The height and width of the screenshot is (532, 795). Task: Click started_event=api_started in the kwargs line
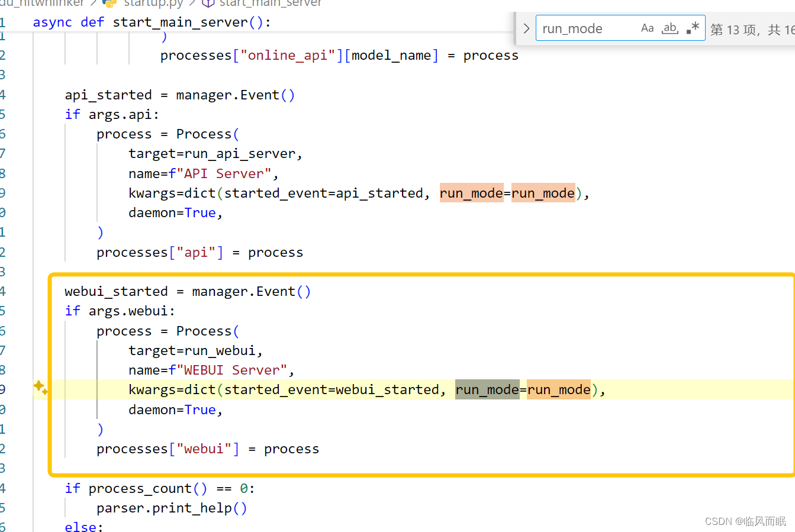(x=324, y=194)
